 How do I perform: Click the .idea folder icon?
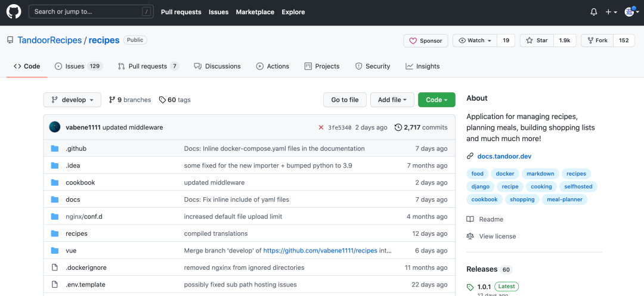55,166
